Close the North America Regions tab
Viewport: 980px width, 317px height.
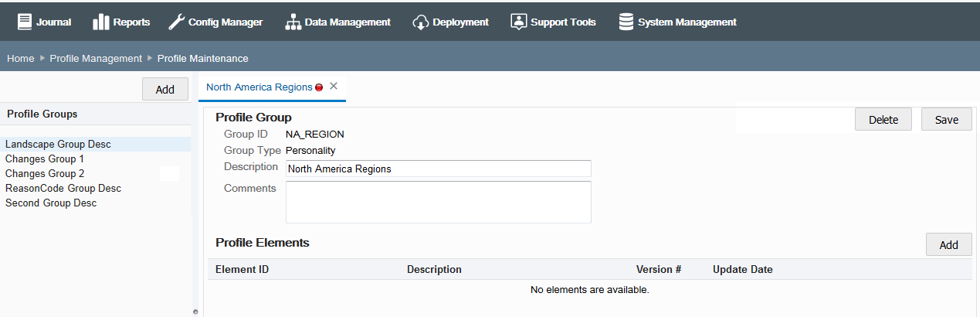click(334, 86)
